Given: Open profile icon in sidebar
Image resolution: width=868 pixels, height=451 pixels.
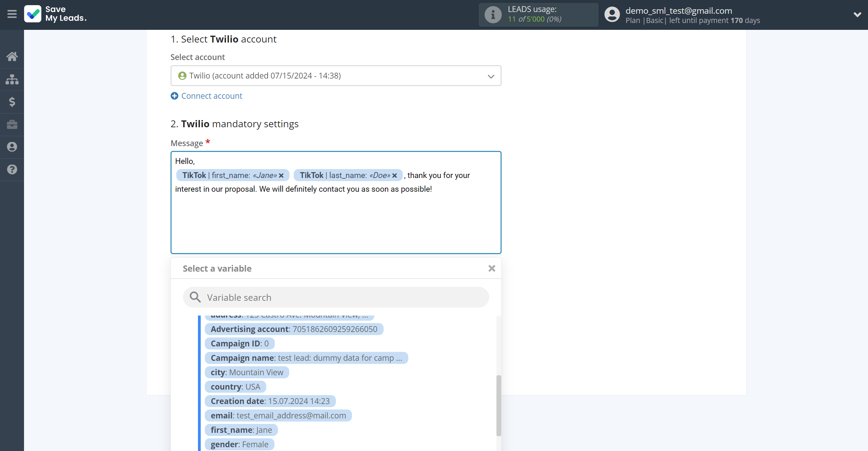Looking at the screenshot, I should pyautogui.click(x=12, y=147).
